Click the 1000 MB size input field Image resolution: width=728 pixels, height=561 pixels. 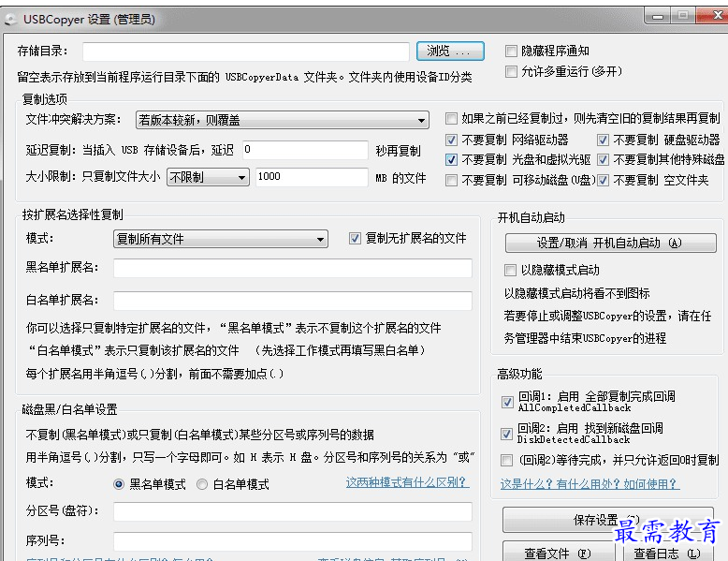[x=312, y=177]
